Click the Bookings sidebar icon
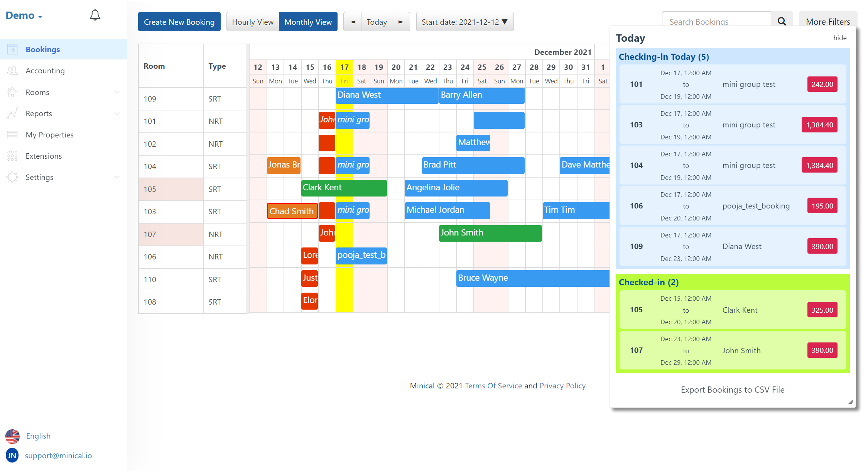Viewport: 868px width, 471px height. pos(12,49)
